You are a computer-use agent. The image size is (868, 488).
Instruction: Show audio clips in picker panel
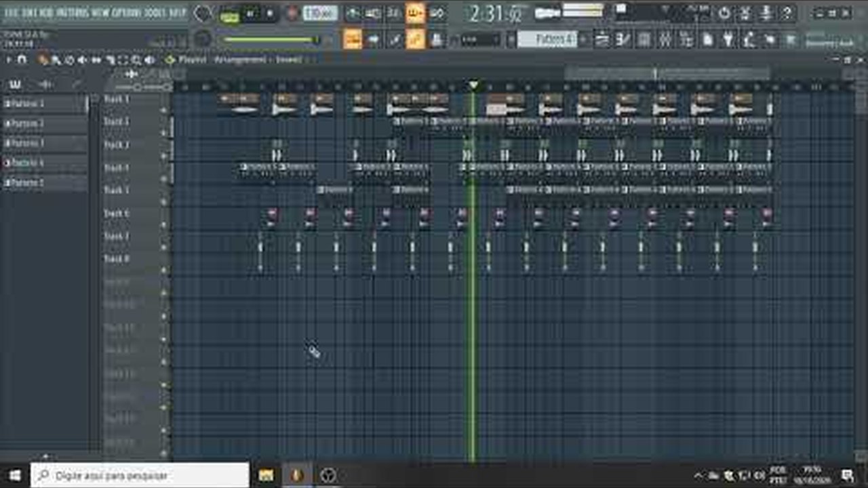pos(45,84)
